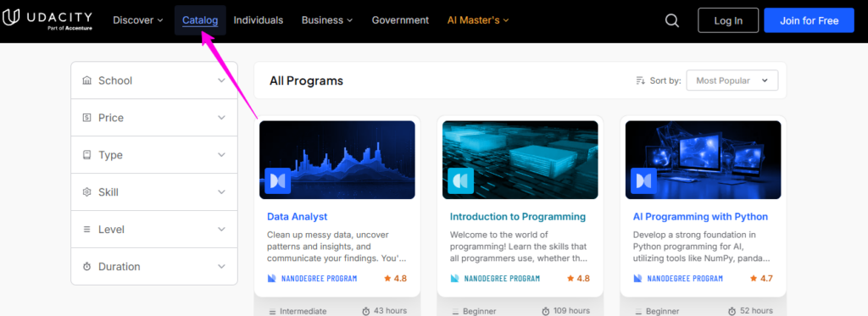Expand the Level filter chevron
Image resolution: width=868 pixels, height=316 pixels.
[x=221, y=229]
